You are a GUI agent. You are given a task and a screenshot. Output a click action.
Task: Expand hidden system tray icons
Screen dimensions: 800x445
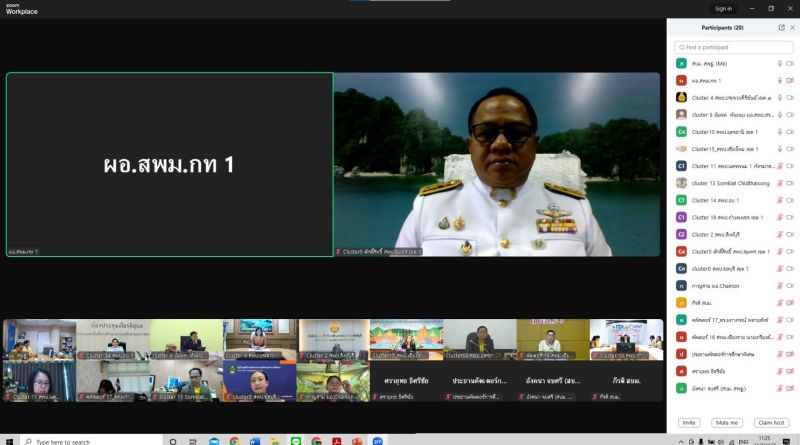681,441
